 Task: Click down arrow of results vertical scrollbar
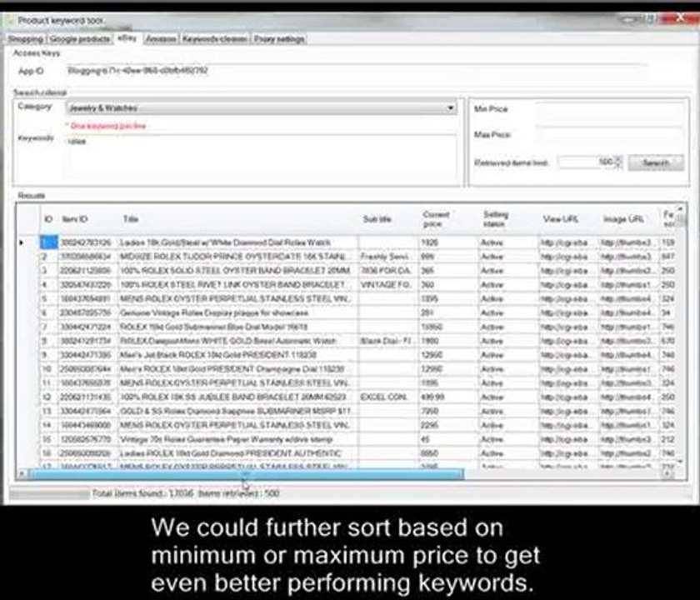[680, 462]
